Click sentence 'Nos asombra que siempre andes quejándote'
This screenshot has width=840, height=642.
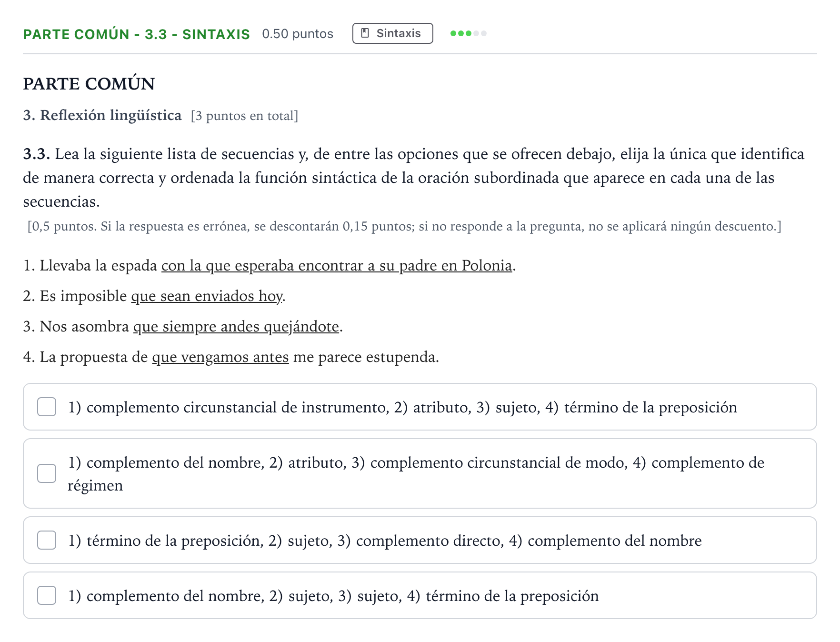(183, 327)
